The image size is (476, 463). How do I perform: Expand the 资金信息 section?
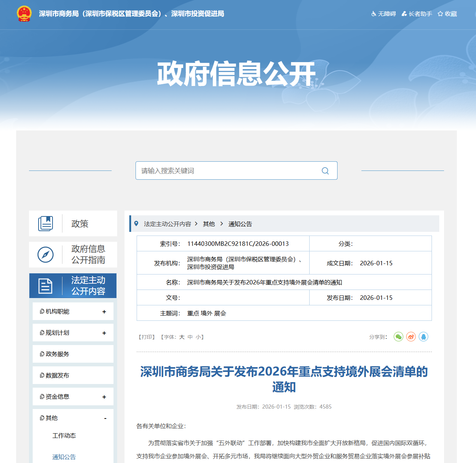(104, 397)
